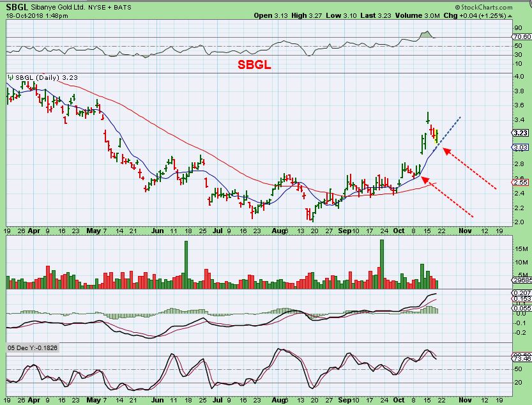Click the timestamp 18-Oct-2018 1:48pm

tap(37, 15)
